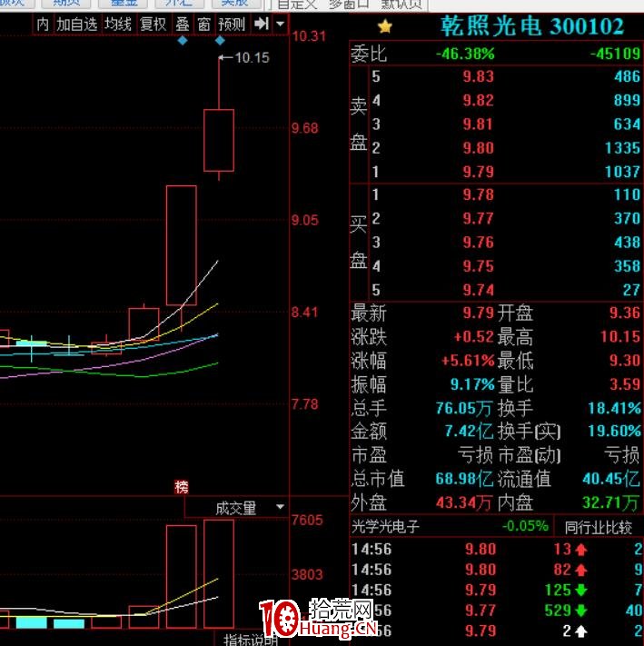644x646 pixels.
Task: Open the 自定义 tab
Action: click(x=296, y=5)
